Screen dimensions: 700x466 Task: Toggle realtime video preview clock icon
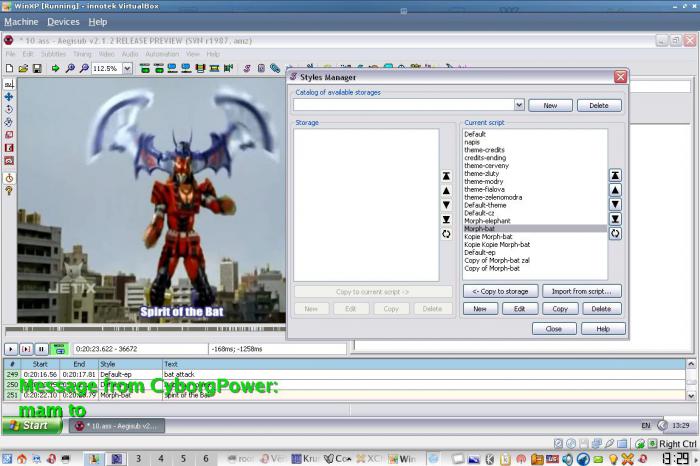(9, 178)
